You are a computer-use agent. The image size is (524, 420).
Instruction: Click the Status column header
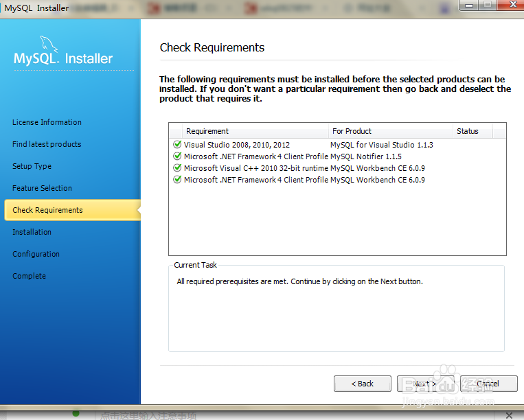point(472,131)
